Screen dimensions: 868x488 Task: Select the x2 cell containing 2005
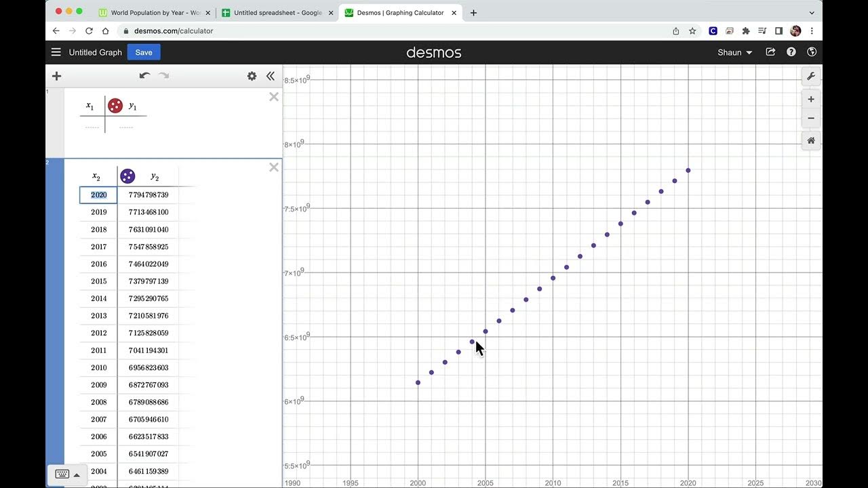tap(99, 454)
